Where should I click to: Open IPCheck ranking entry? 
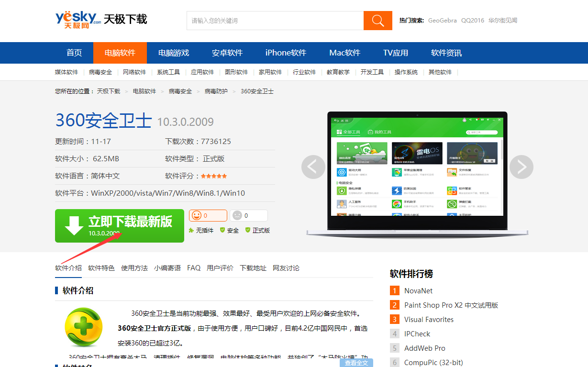coord(417,334)
